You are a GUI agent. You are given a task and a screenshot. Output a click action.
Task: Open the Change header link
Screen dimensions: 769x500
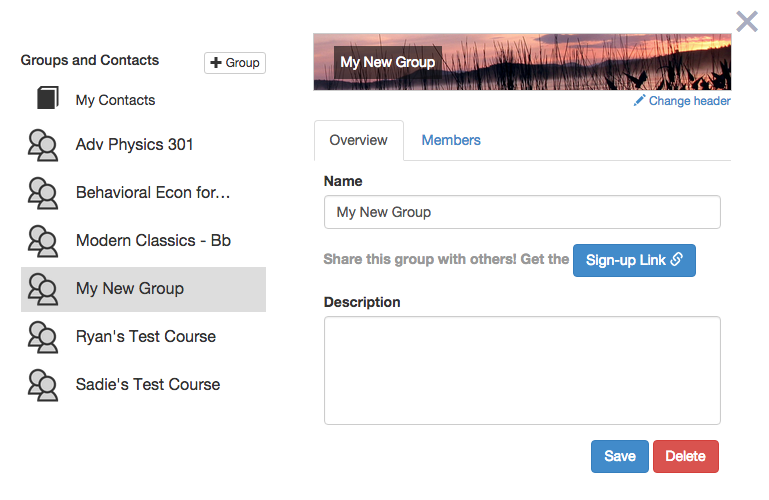pos(689,101)
